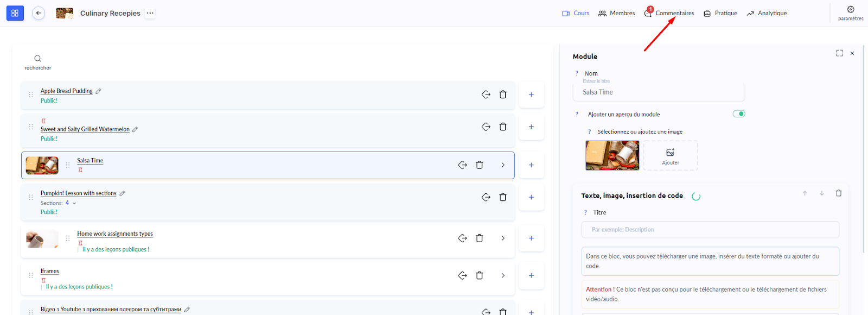Open the Analytique tab
Image resolution: width=868 pixels, height=315 pixels.
[767, 13]
